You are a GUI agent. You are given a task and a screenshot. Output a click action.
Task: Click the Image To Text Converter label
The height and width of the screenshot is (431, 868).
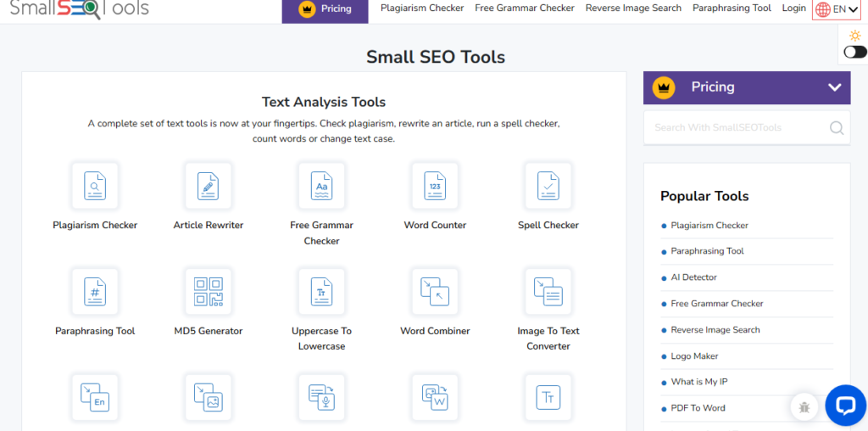tap(548, 339)
